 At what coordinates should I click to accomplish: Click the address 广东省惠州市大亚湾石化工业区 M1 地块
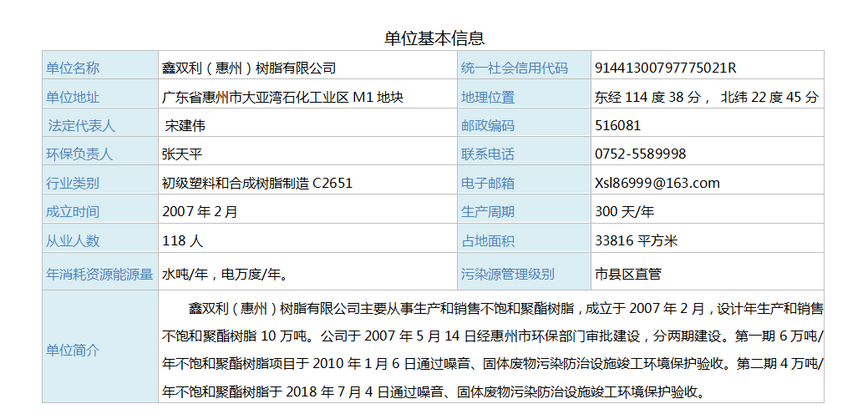coord(282,97)
